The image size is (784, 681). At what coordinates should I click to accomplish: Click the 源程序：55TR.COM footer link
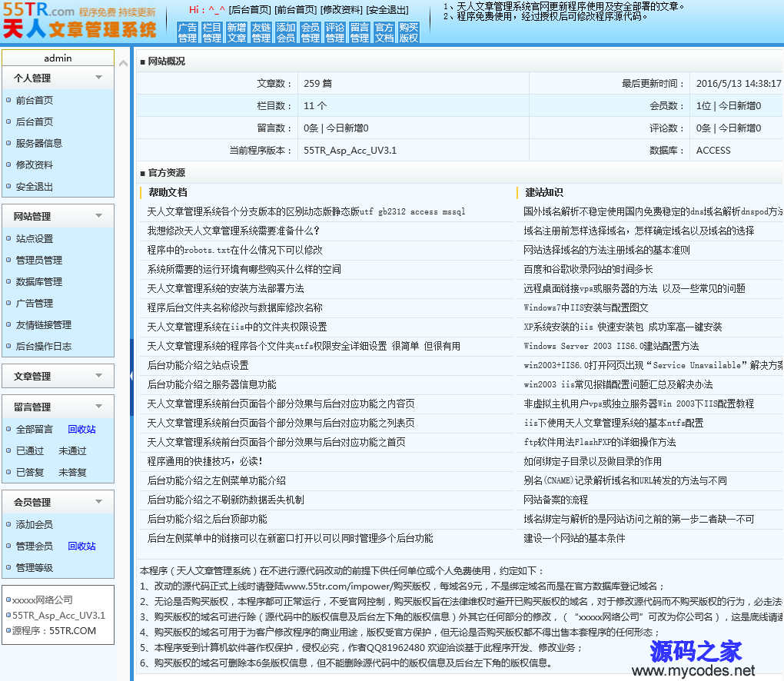pos(54,630)
